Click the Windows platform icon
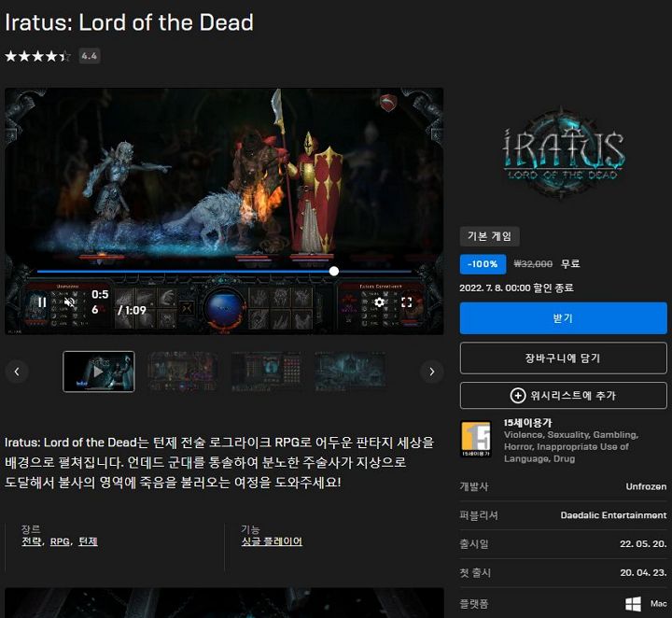This screenshot has height=618, width=672. coord(633,604)
